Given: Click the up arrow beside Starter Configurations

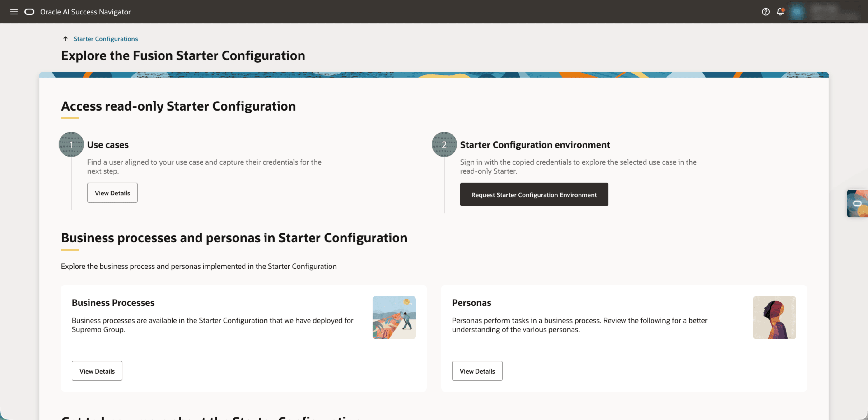Looking at the screenshot, I should tap(65, 39).
